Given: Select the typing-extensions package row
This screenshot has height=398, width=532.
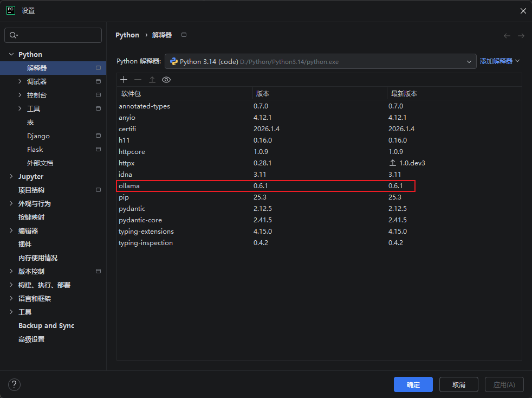Looking at the screenshot, I should 319,231.
